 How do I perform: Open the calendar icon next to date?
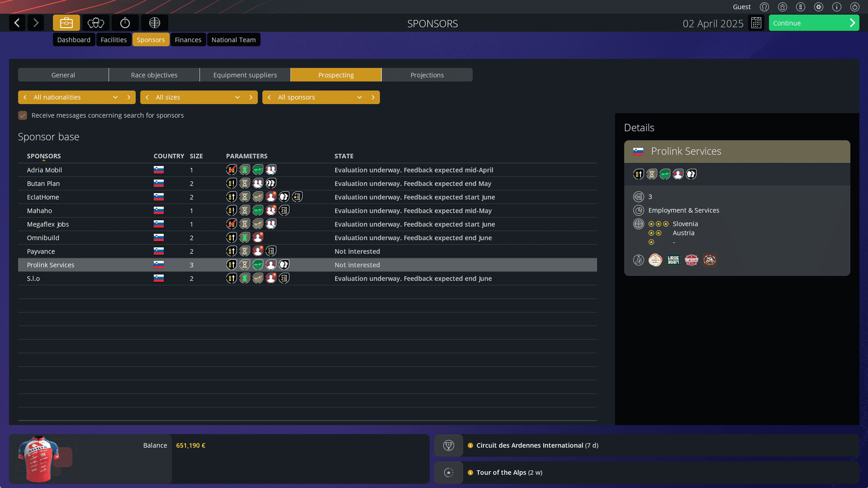tap(756, 23)
